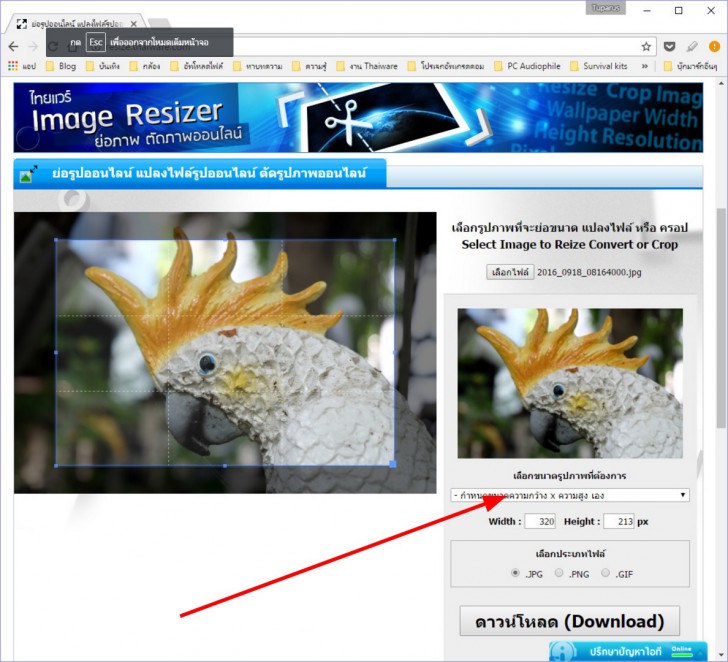This screenshot has width=728, height=662.
Task: Click the bottom-right crop selection handle
Action: pyautogui.click(x=393, y=464)
